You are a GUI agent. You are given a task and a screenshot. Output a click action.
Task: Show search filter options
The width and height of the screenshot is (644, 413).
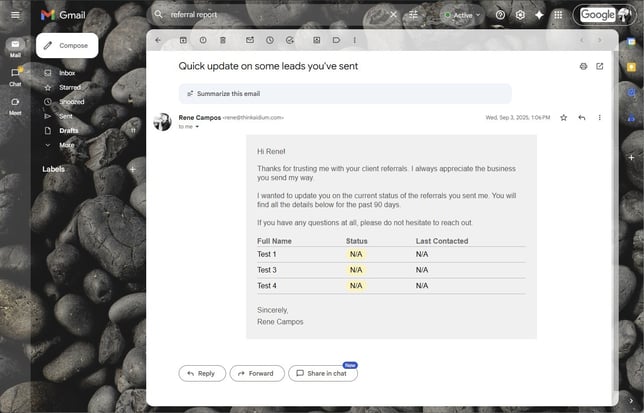(x=413, y=15)
